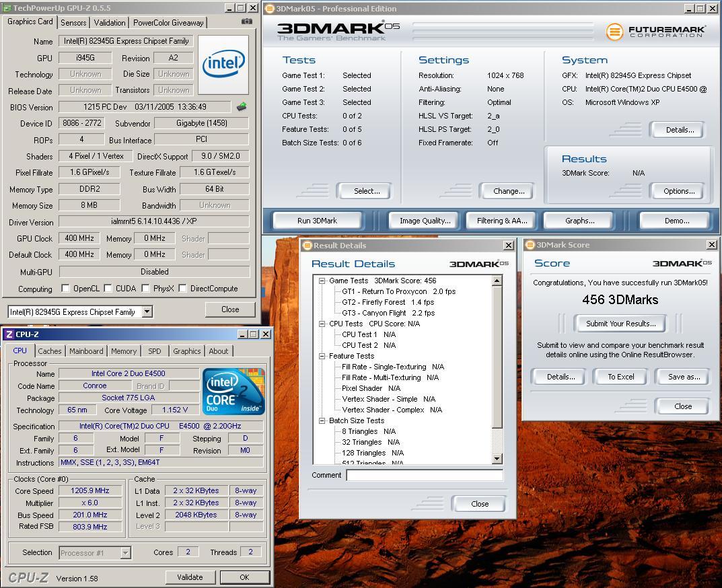Screen dimensions: 722x588
Task: Click the Intel Core 2 Duo badge
Action: pyautogui.click(x=234, y=391)
